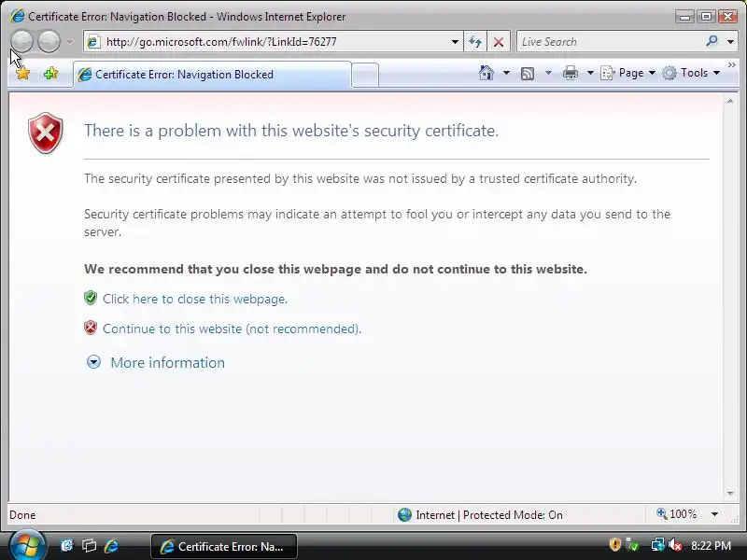Open the Favorites Center star icon
This screenshot has width=747, height=560.
(22, 74)
